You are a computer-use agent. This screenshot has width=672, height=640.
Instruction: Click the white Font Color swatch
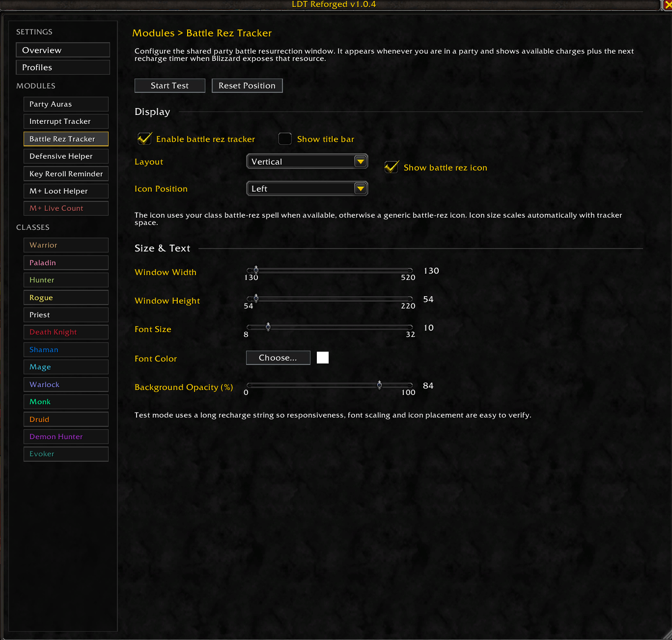(x=323, y=358)
